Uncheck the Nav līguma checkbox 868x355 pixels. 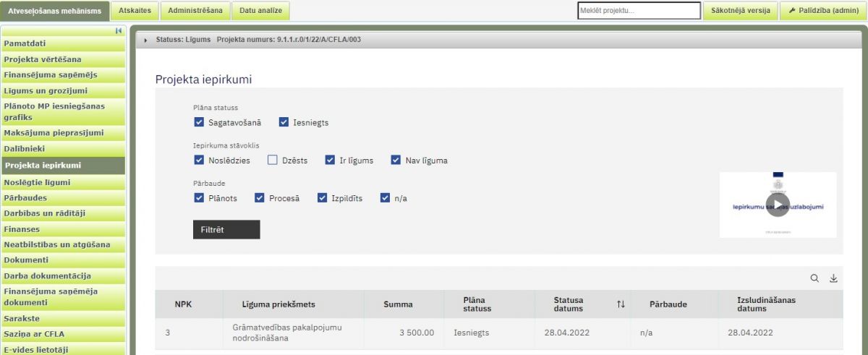396,160
